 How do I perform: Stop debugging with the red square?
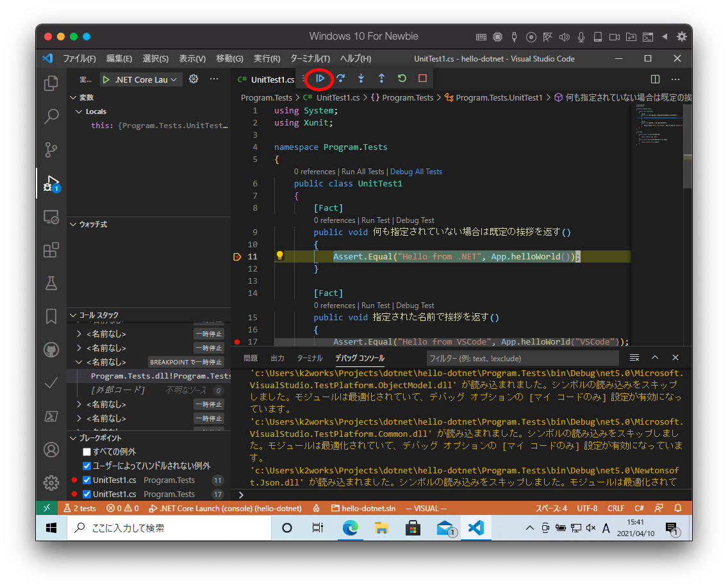click(x=422, y=79)
